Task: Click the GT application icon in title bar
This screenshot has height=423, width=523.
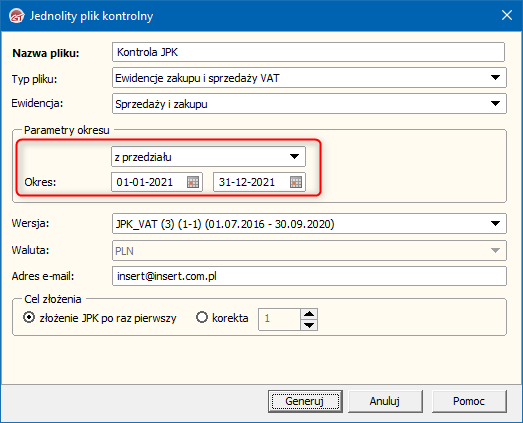Action: click(17, 16)
